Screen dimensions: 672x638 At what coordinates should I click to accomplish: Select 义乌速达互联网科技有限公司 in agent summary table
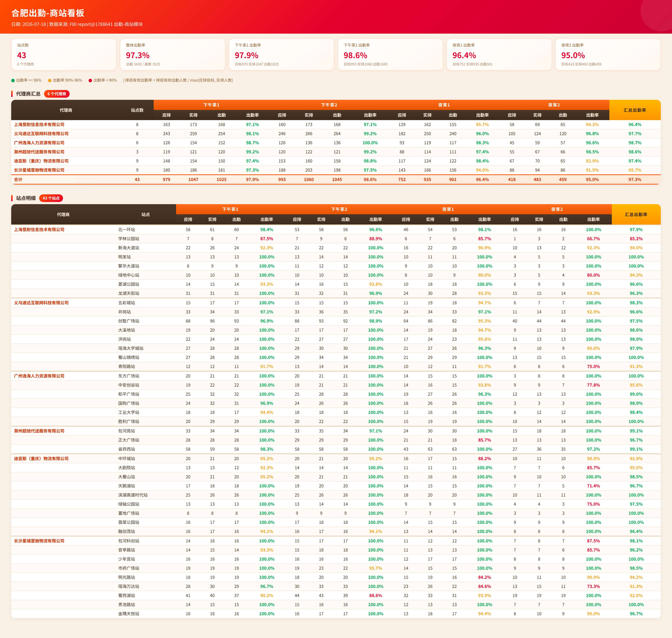pyautogui.click(x=41, y=134)
